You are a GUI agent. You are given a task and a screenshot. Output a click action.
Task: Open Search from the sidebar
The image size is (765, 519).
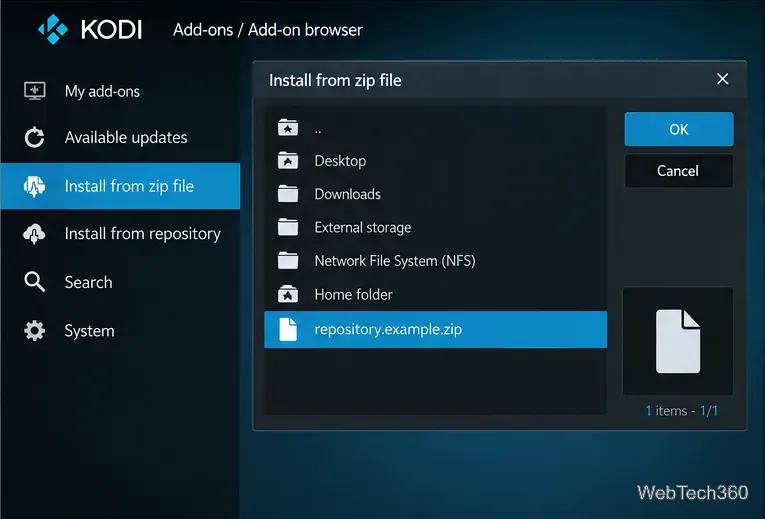click(x=120, y=282)
